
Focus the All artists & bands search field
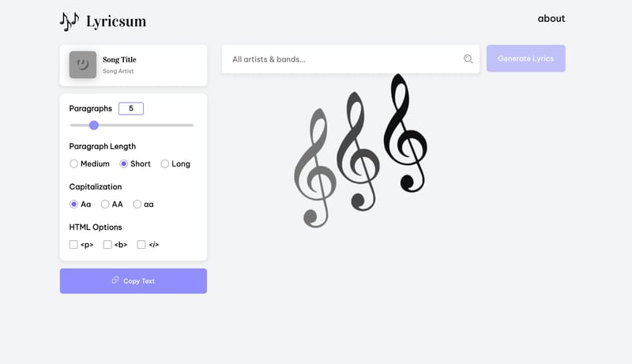340,59
